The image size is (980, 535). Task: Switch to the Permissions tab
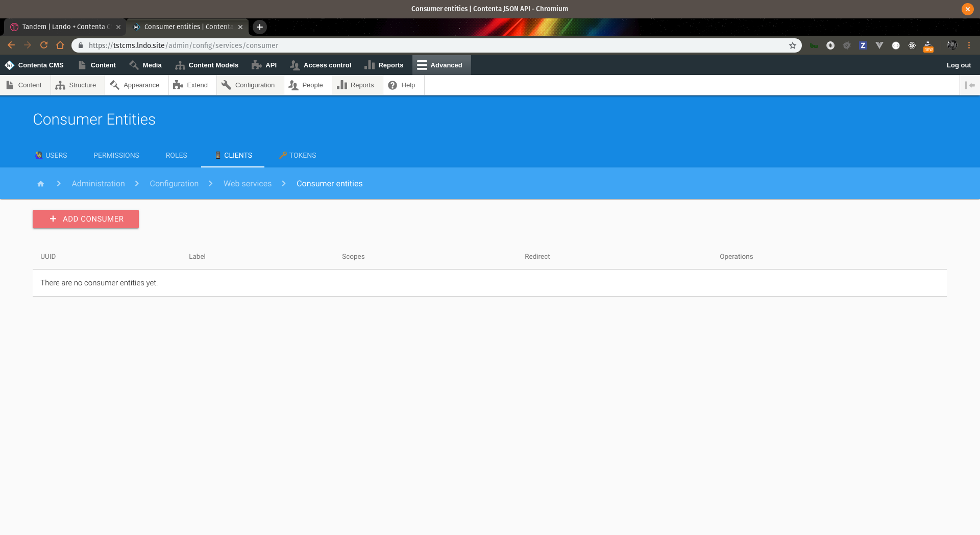pyautogui.click(x=116, y=156)
